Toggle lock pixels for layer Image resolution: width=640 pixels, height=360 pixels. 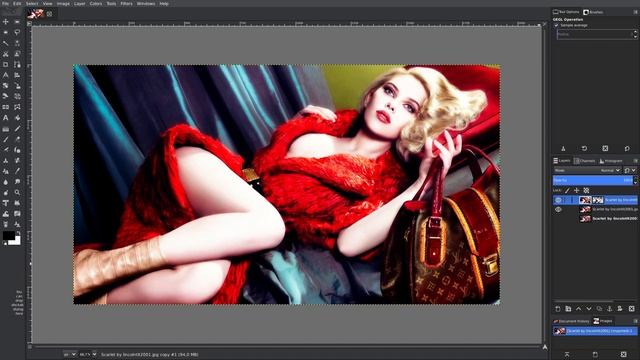(x=567, y=190)
